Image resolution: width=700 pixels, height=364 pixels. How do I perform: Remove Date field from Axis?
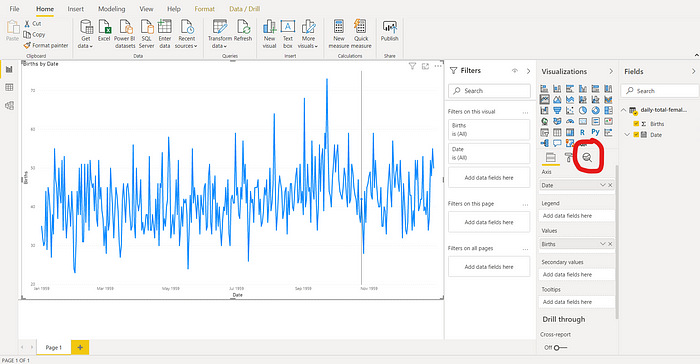click(x=610, y=185)
